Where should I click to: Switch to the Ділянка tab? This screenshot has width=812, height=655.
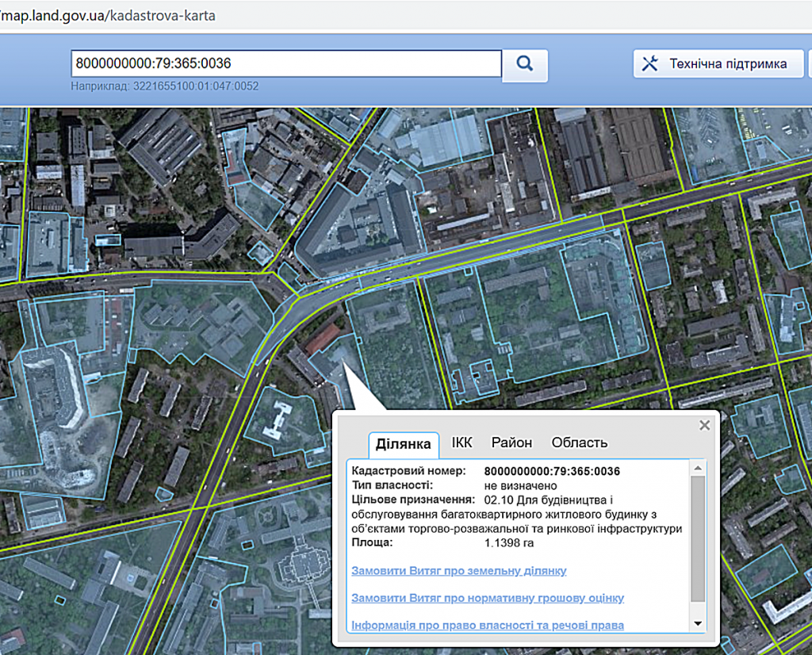(404, 443)
